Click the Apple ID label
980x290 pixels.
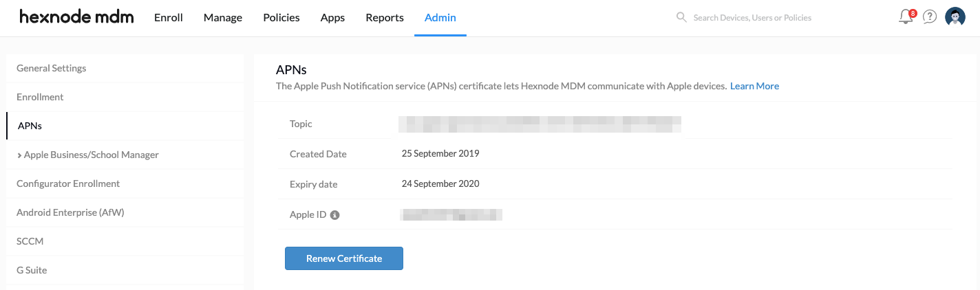pyautogui.click(x=308, y=214)
